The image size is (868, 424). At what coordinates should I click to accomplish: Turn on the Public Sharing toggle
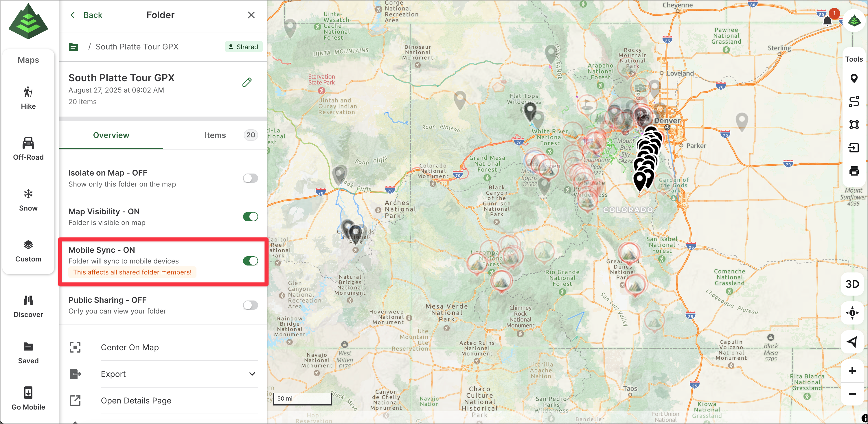point(250,305)
